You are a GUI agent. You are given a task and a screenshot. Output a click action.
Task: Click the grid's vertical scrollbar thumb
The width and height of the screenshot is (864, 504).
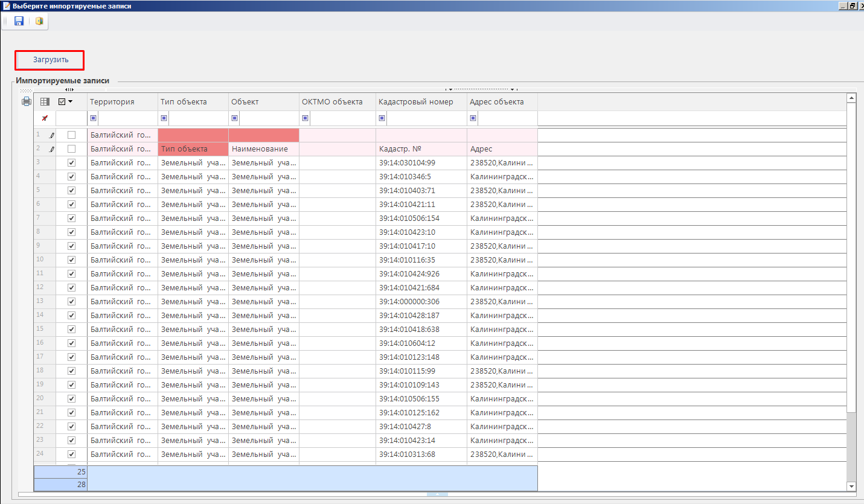tap(851, 258)
